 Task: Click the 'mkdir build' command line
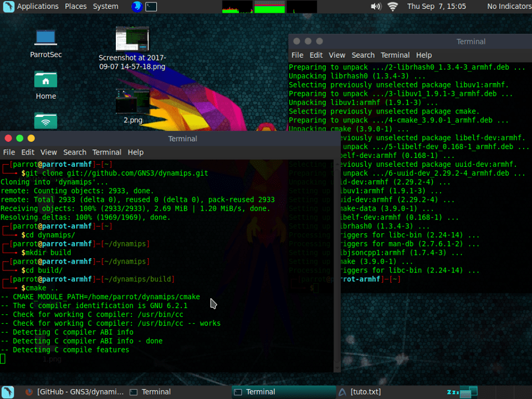pos(46,253)
